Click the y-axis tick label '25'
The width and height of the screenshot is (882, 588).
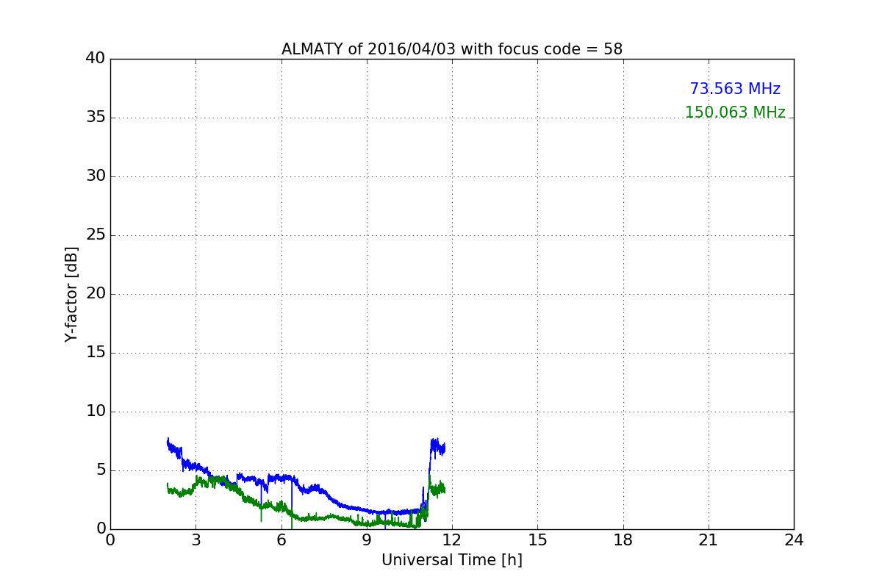click(x=96, y=234)
